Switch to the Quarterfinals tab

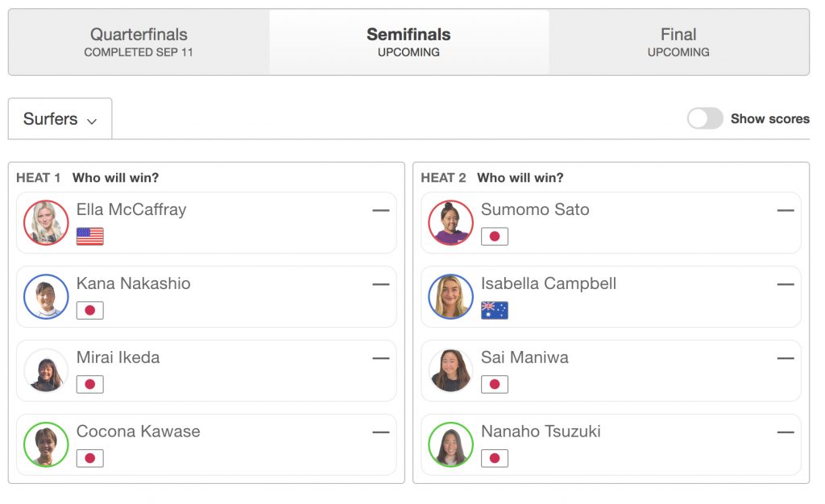point(139,42)
